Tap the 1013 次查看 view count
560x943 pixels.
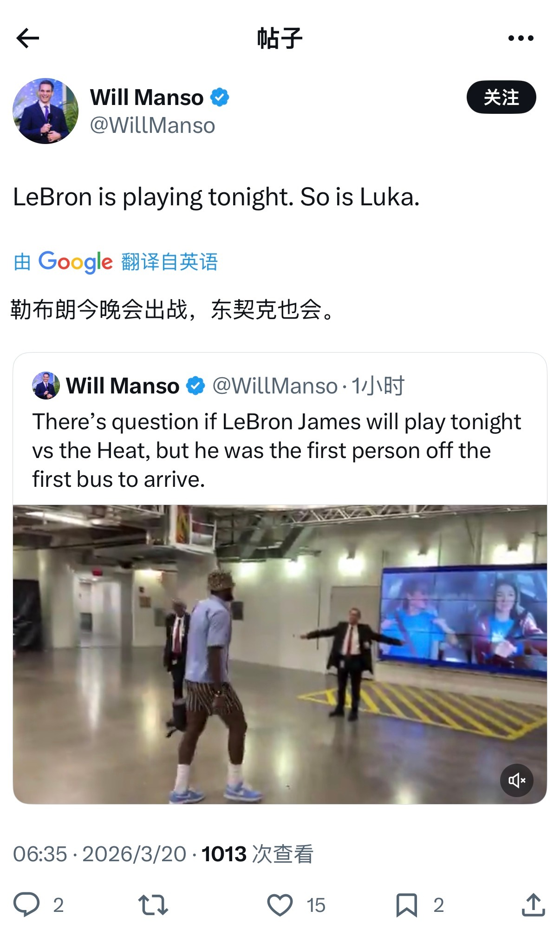257,854
